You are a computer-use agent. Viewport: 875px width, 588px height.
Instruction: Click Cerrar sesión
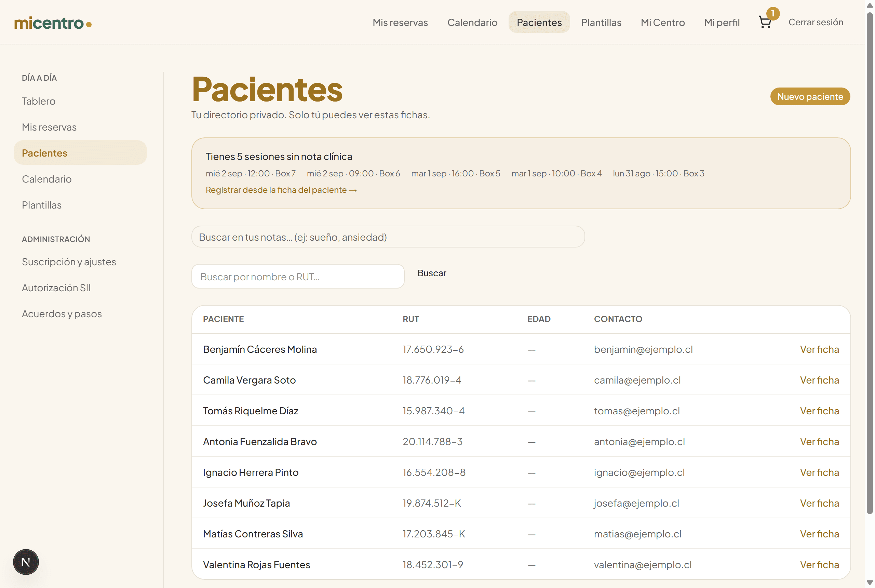[816, 22]
